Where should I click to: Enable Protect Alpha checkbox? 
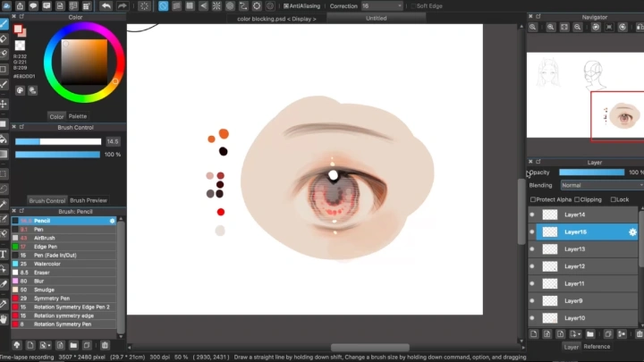[533, 199]
